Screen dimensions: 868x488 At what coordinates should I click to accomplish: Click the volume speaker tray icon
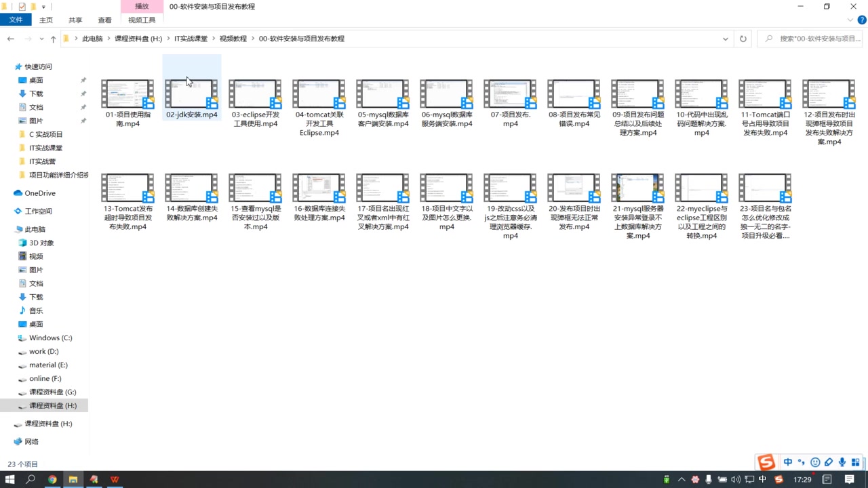click(736, 479)
